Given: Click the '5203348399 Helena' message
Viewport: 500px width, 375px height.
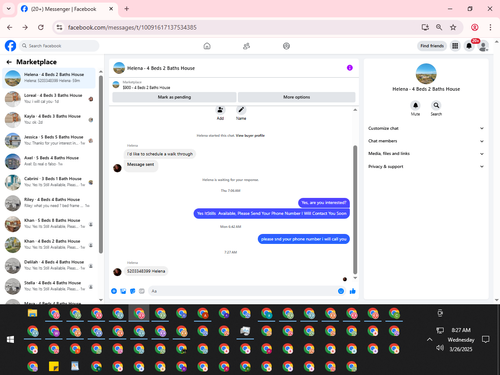Looking at the screenshot, I should [146, 271].
